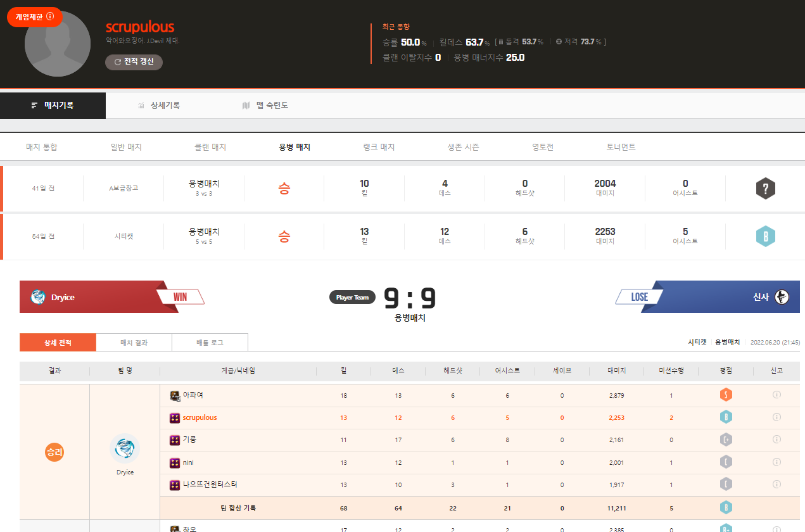The width and height of the screenshot is (805, 532).
Task: Click the 신사 team emblem icon
Action: [782, 297]
